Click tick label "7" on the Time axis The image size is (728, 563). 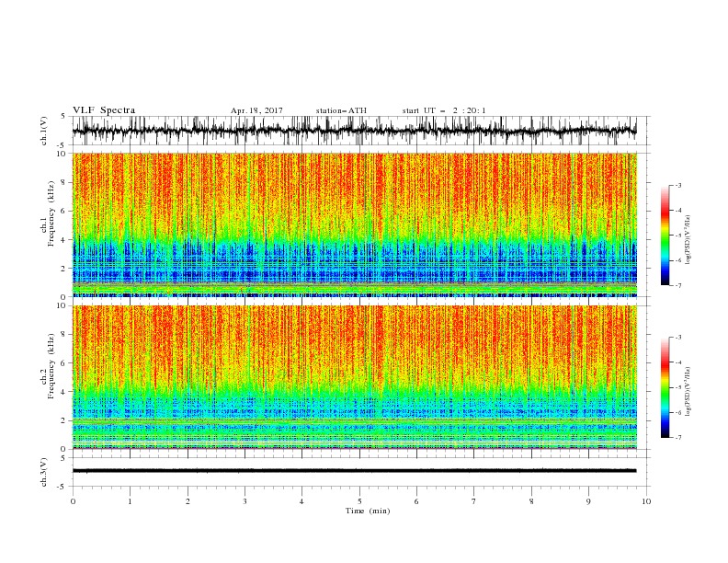pyautogui.click(x=474, y=501)
